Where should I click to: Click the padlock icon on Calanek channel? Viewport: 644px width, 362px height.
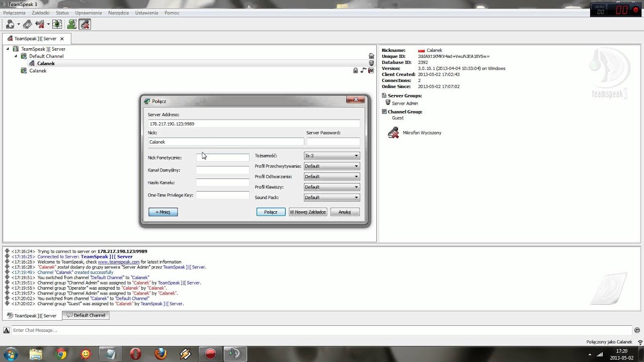point(356,71)
